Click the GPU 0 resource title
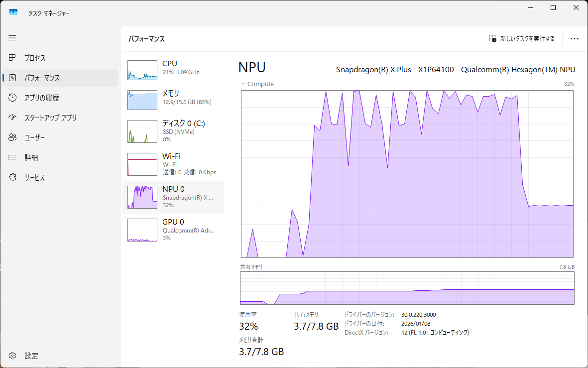Screen dimensions: 588x368 [173, 222]
